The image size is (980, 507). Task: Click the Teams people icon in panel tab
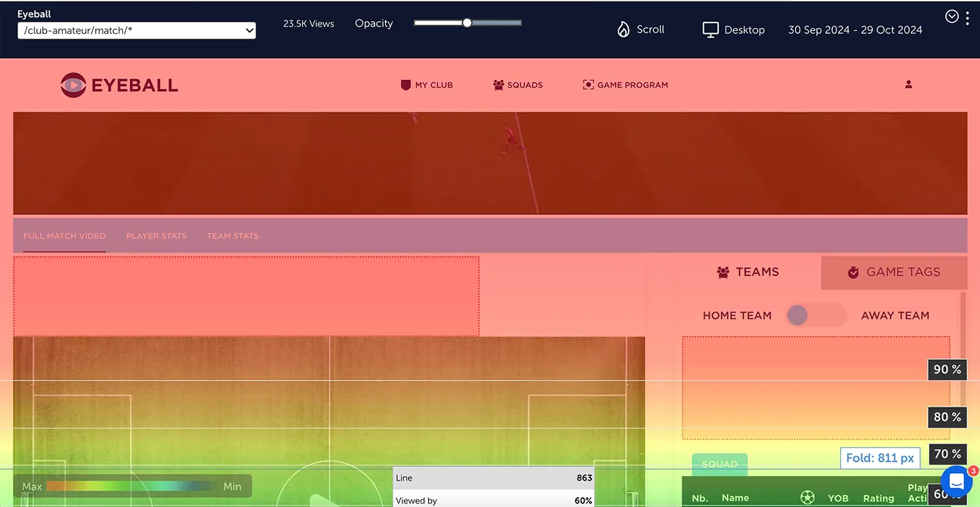[x=723, y=272]
